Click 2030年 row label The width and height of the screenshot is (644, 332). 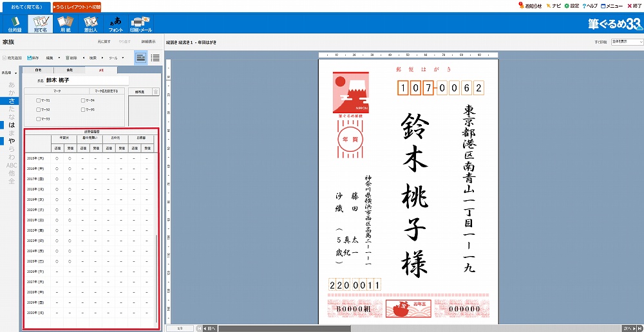click(x=35, y=312)
